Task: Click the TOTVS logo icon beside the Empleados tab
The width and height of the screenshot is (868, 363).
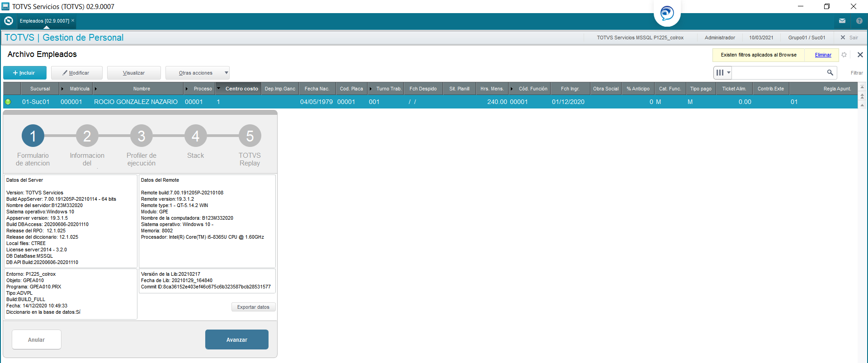Action: [x=8, y=21]
